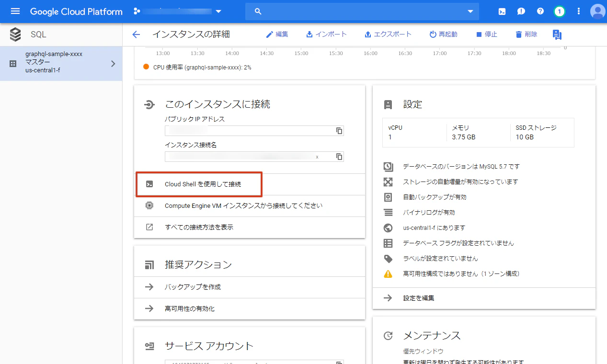Screen dimensions: 607x364
Task: Click the CPU usage orange legend dot
Action: (146, 67)
